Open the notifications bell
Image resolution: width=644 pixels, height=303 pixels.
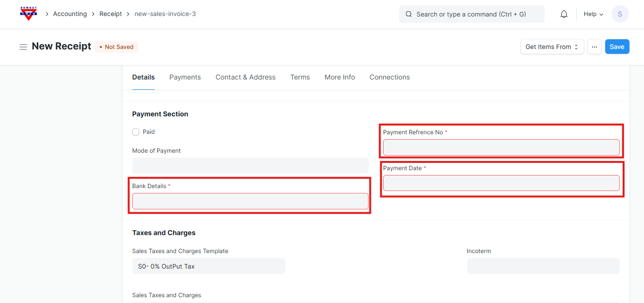pyautogui.click(x=563, y=14)
